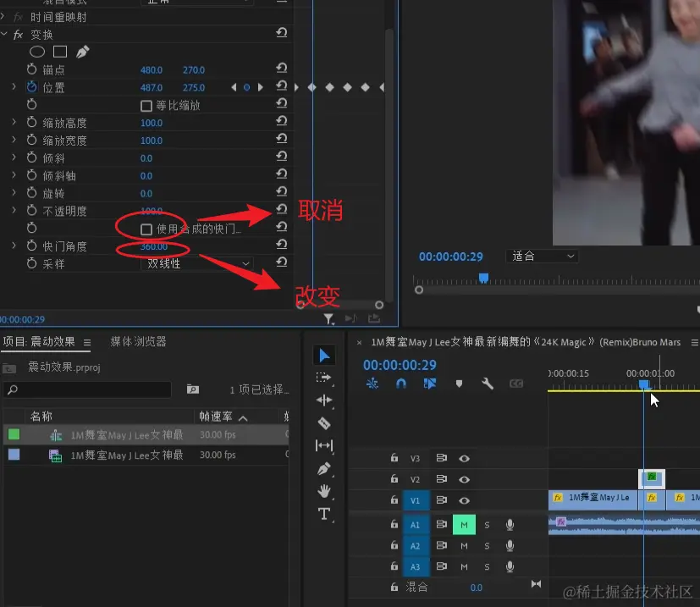Open the 采样 双线性 dropdown
The height and width of the screenshot is (607, 700).
click(x=197, y=263)
